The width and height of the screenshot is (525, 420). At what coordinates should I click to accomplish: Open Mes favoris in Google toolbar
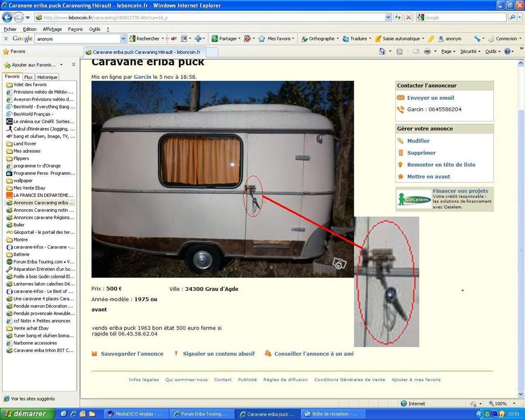(275, 39)
